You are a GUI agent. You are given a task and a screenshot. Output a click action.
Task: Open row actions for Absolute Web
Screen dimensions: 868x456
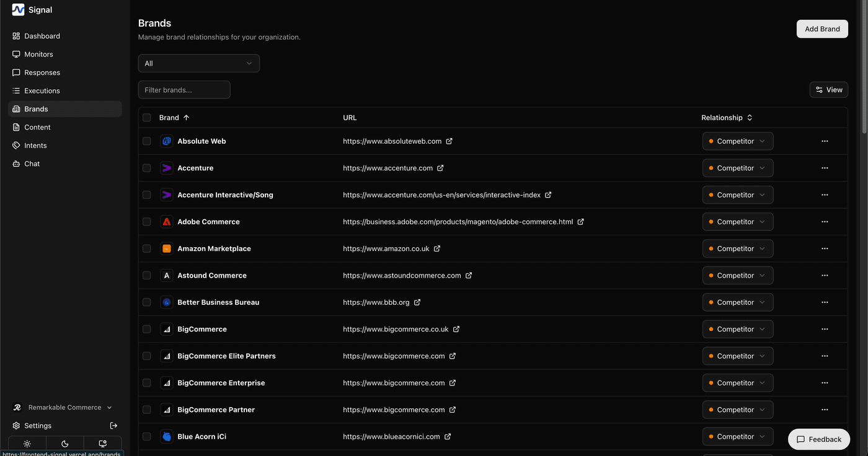(x=825, y=141)
